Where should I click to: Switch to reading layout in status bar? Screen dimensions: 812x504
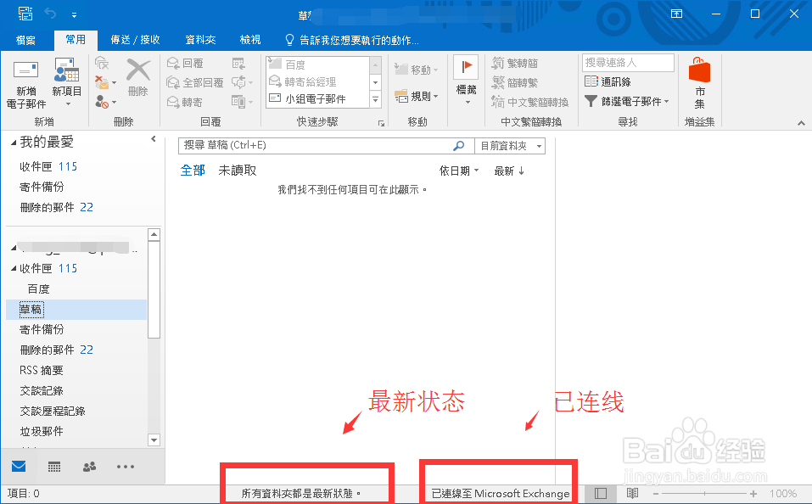tap(631, 493)
